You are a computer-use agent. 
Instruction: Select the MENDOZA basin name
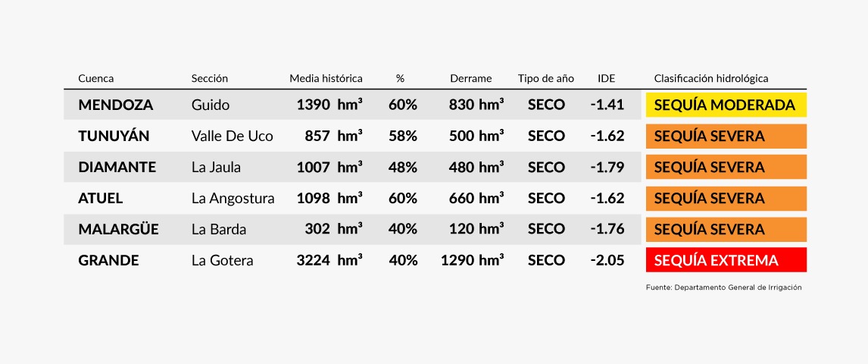point(115,105)
